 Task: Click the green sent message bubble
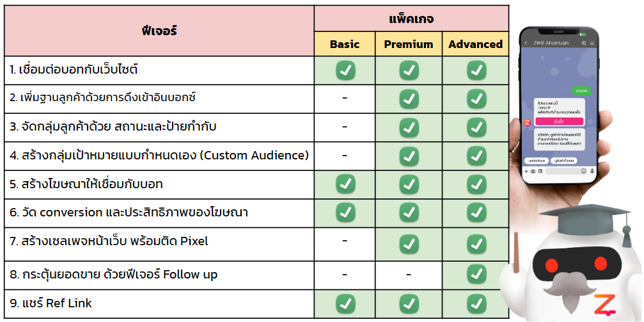click(x=581, y=90)
